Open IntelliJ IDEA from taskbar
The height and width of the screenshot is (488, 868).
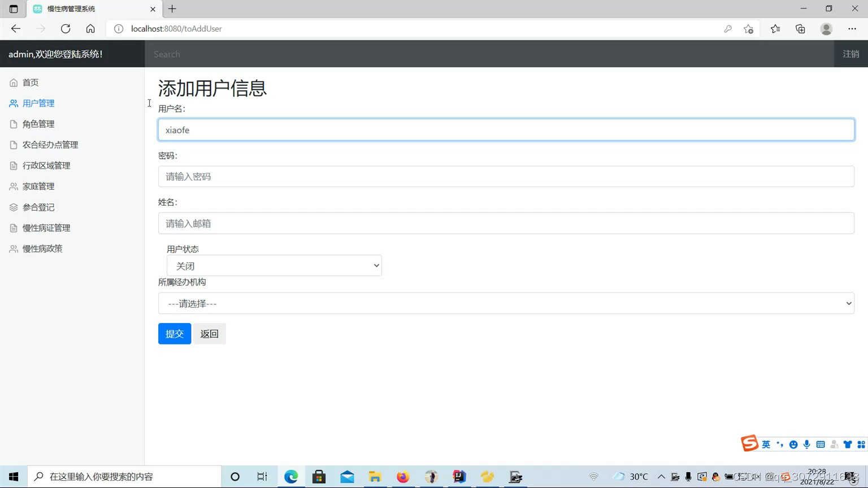459,477
